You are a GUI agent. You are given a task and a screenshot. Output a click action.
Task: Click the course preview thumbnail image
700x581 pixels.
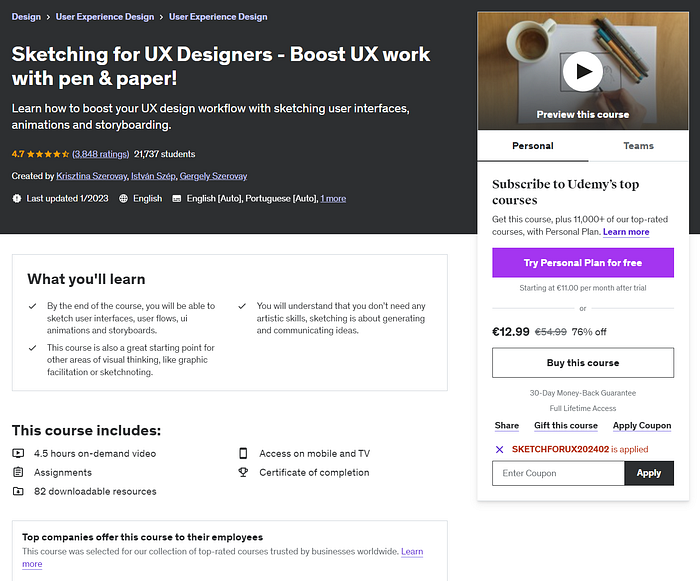(583, 71)
